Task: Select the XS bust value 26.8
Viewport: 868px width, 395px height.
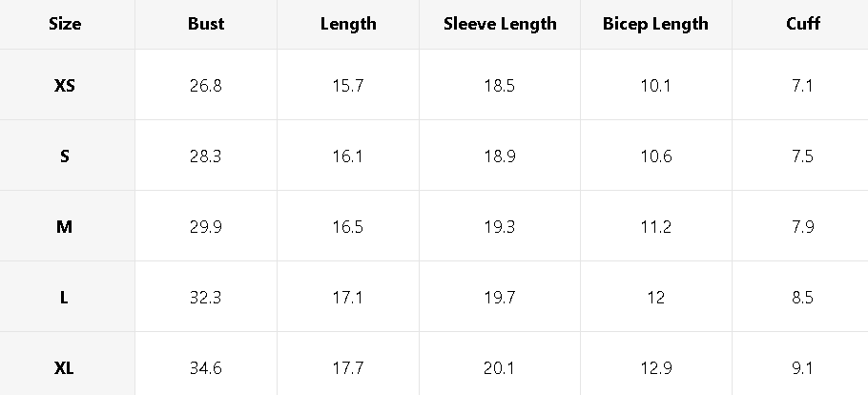Action: 206,85
